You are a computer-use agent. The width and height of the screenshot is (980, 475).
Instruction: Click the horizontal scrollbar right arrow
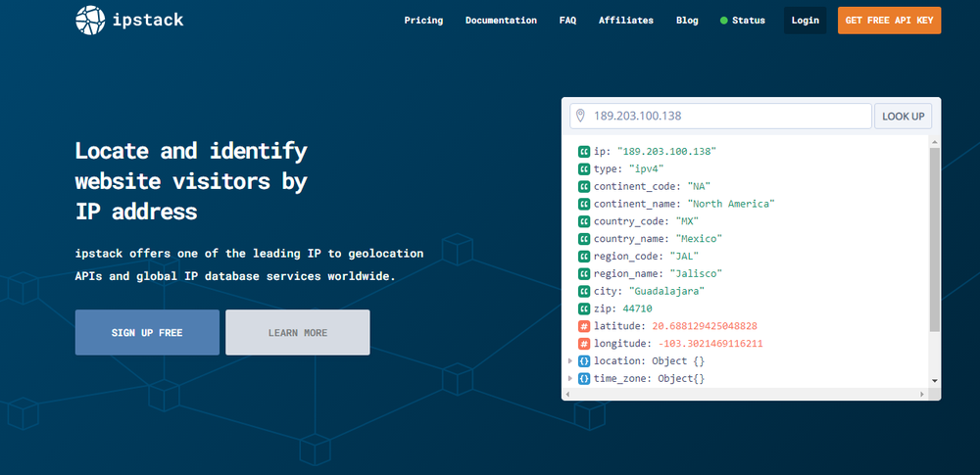click(921, 395)
